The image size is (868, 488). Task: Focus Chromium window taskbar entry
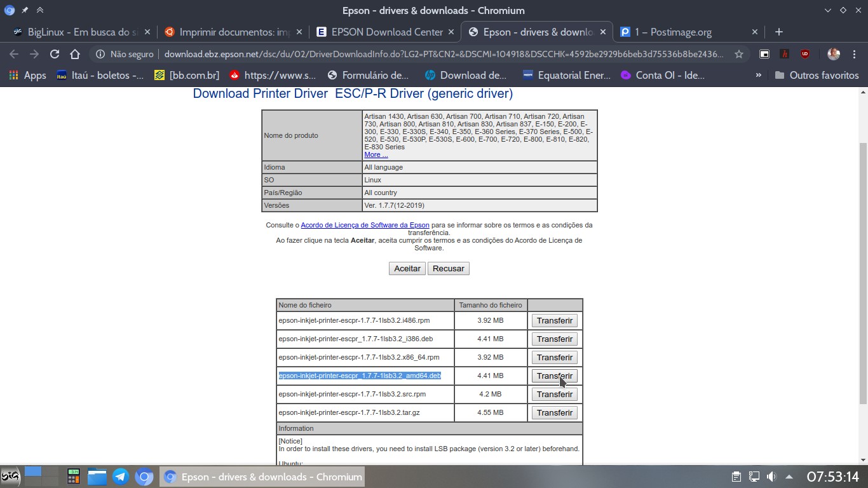click(262, 477)
